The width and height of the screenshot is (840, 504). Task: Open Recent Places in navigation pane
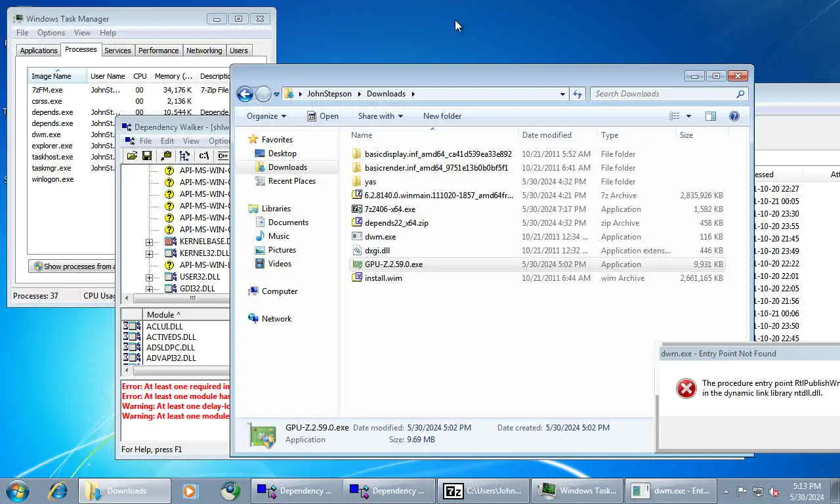291,181
